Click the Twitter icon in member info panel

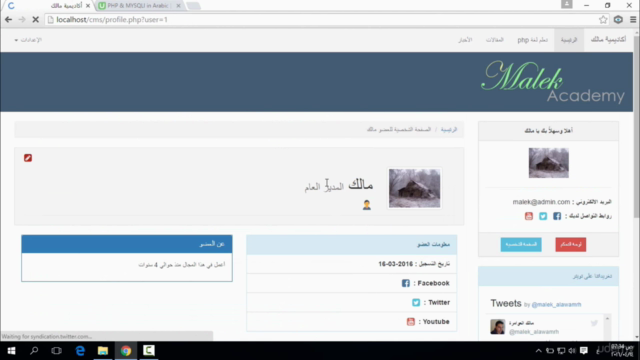[x=416, y=302]
